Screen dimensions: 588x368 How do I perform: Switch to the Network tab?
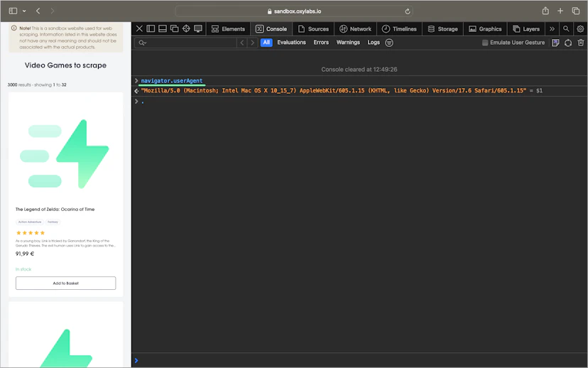tap(355, 29)
